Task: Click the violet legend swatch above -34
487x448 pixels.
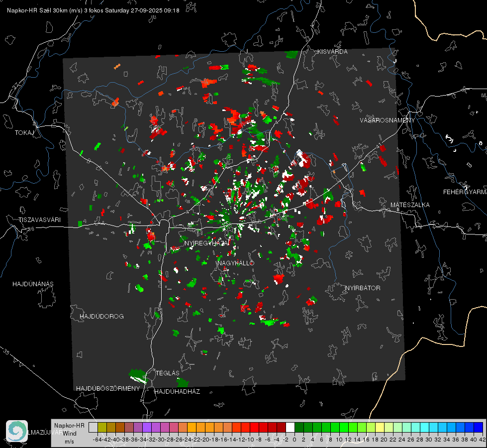Action: pos(147,427)
